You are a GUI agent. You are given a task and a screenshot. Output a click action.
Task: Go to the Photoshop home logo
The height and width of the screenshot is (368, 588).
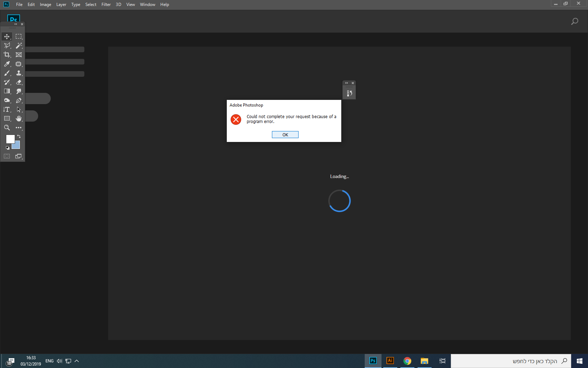pyautogui.click(x=13, y=19)
